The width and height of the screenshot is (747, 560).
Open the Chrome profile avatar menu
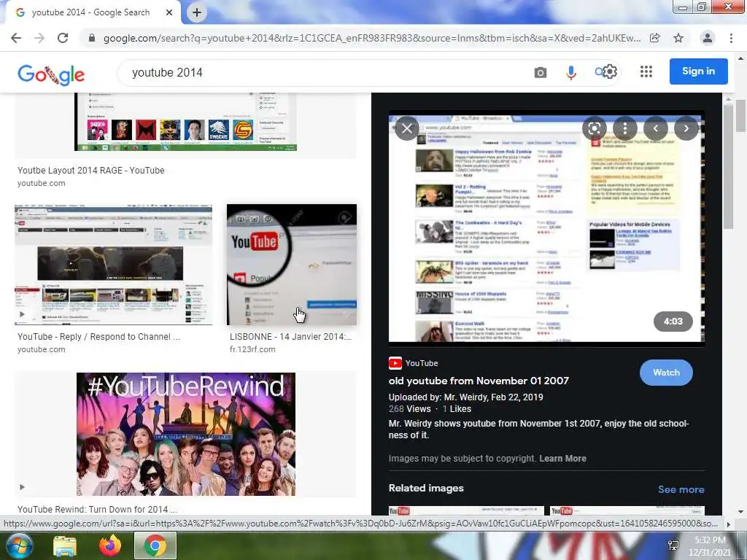(708, 38)
